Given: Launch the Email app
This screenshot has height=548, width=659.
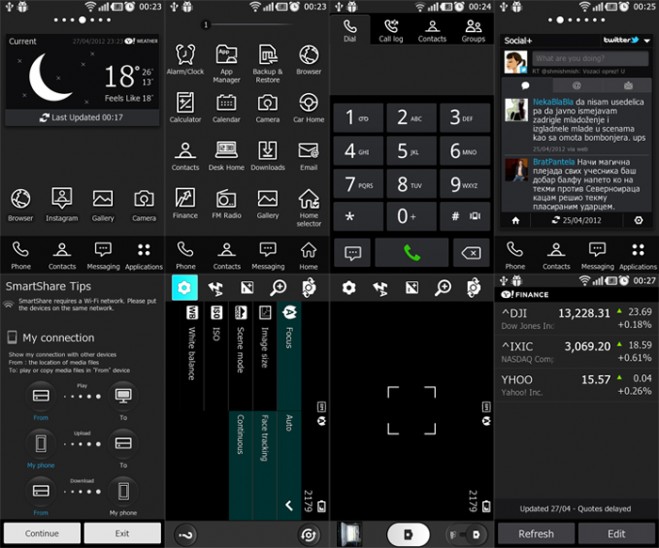Looking at the screenshot, I should click(308, 155).
